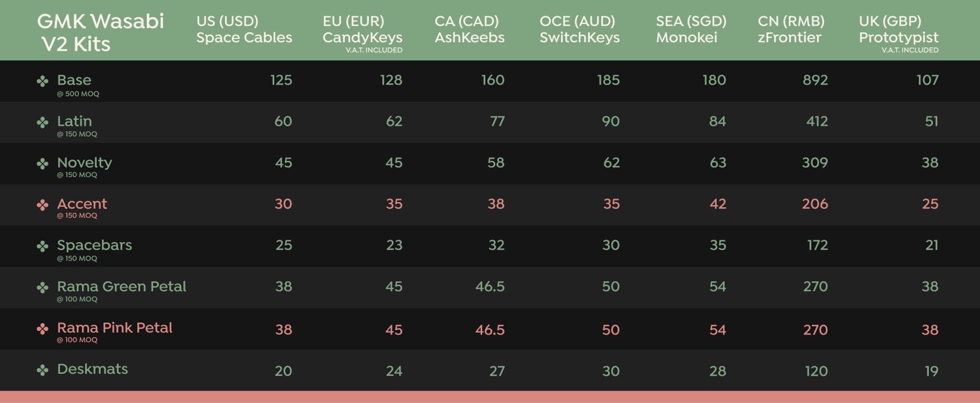
Task: Open the OCE (AUD) SwitchKeys column header
Action: coord(579,29)
